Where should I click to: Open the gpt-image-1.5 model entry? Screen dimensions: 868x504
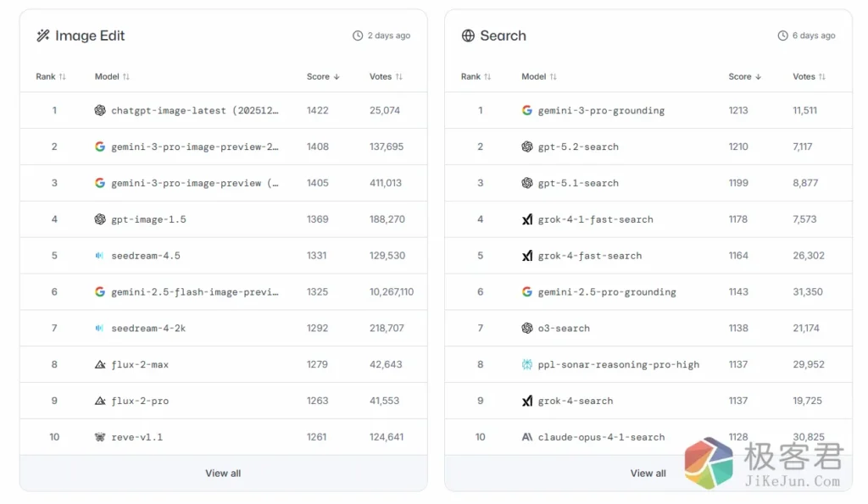(148, 219)
